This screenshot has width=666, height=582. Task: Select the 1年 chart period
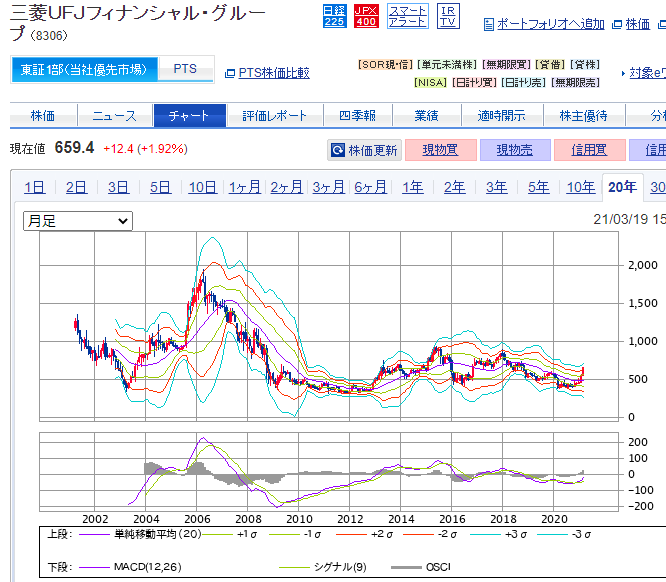(x=413, y=187)
